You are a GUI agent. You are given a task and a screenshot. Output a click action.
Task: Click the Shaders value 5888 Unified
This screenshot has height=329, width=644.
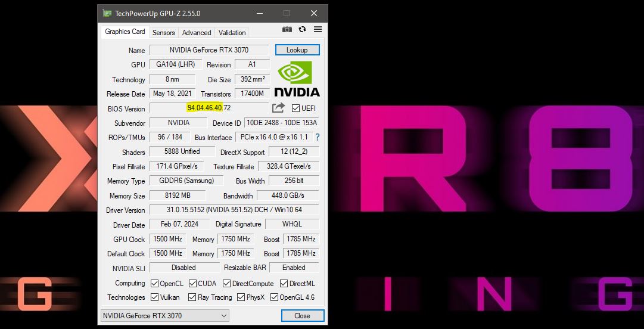point(182,151)
